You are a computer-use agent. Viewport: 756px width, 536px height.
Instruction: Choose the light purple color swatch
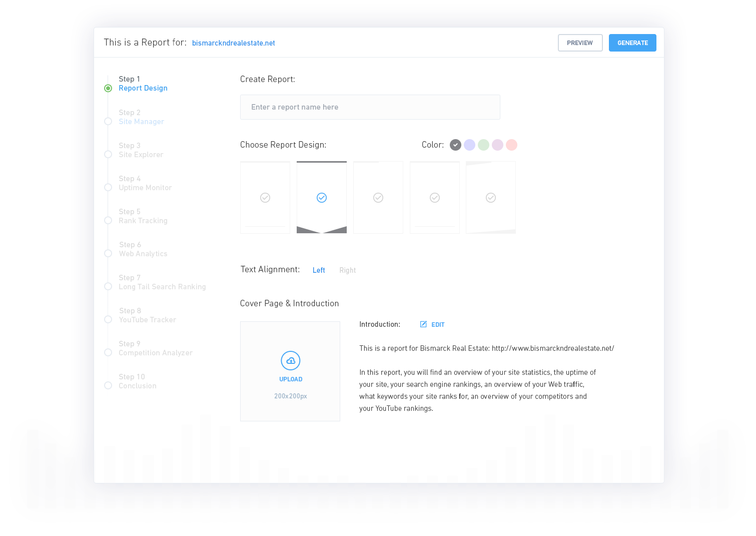click(x=497, y=145)
